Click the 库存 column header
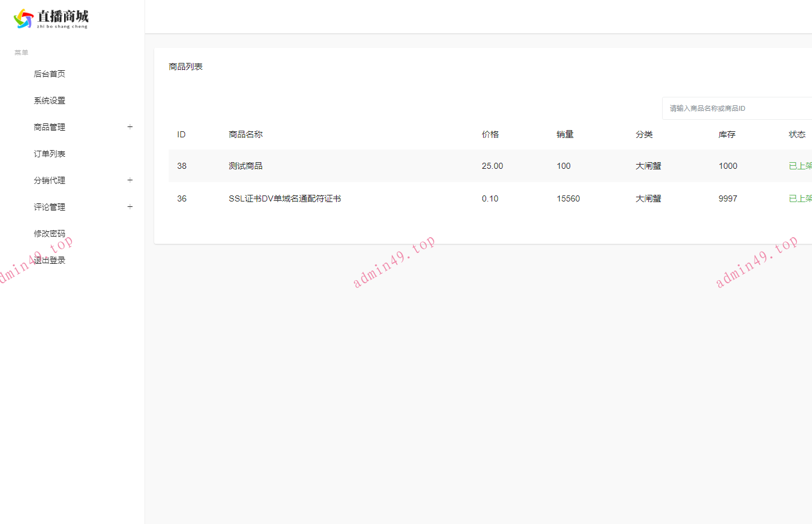Screen dimensions: 812x524 [x=727, y=134]
